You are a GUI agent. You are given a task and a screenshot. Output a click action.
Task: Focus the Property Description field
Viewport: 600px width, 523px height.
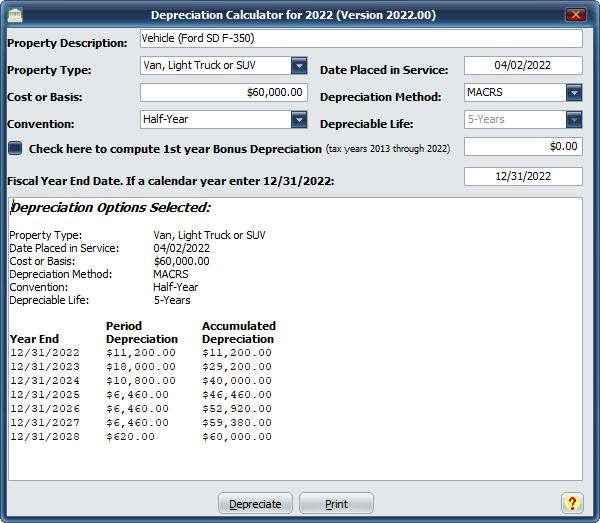click(361, 38)
